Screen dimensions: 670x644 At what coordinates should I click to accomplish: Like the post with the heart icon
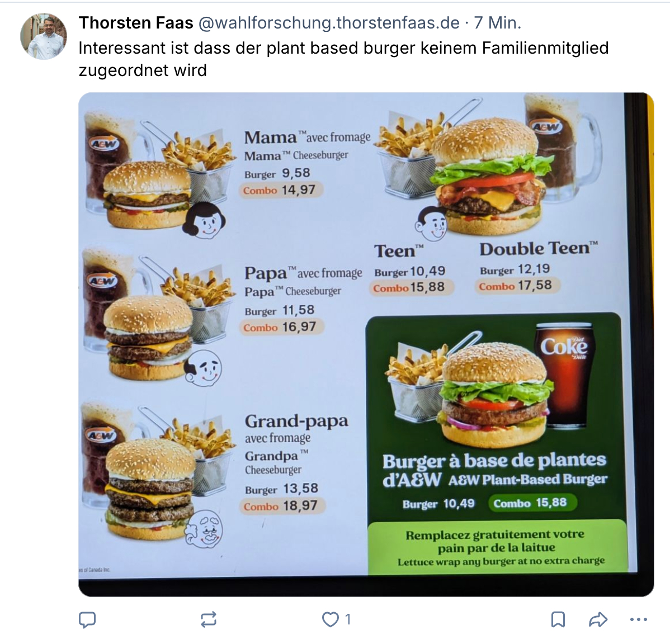330,619
